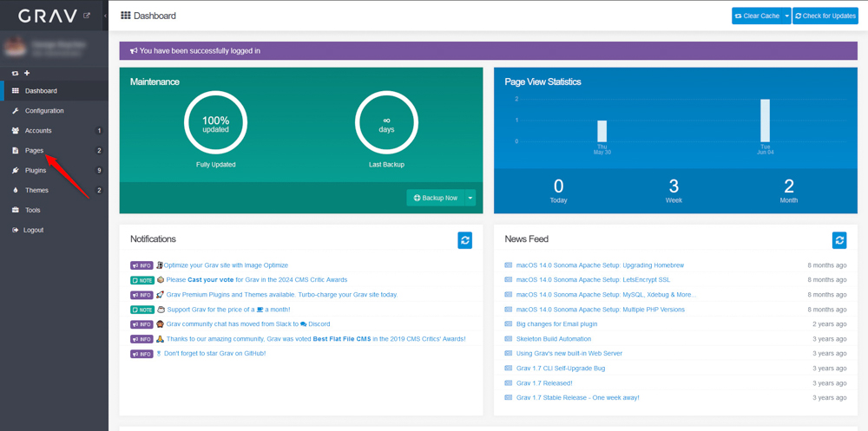The image size is (868, 431).
Task: Click the Check for Updates button
Action: [825, 16]
